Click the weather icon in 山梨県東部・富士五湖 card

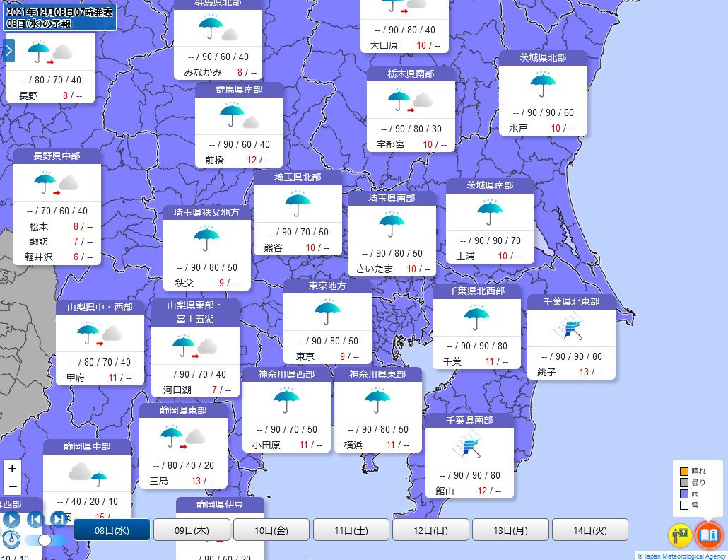click(195, 347)
